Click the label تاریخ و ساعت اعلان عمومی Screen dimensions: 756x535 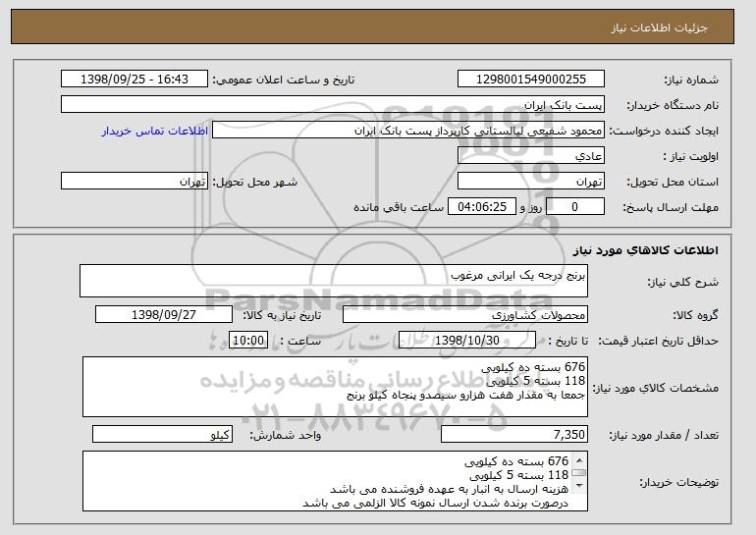[284, 80]
